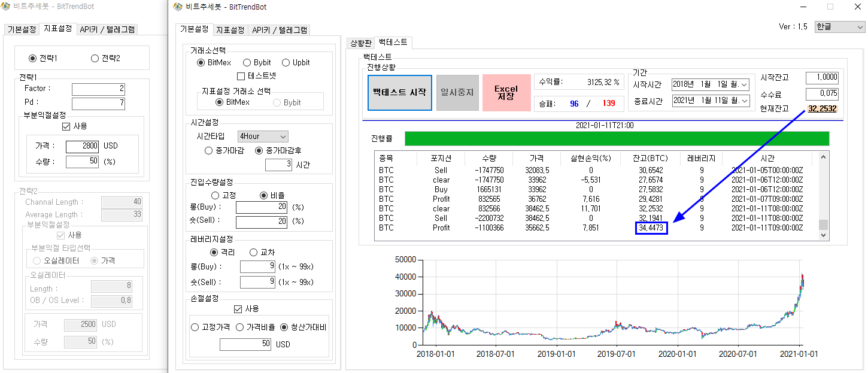Open the 시간타입 4Hour dropdown
This screenshot has height=373, width=868.
pos(263,137)
